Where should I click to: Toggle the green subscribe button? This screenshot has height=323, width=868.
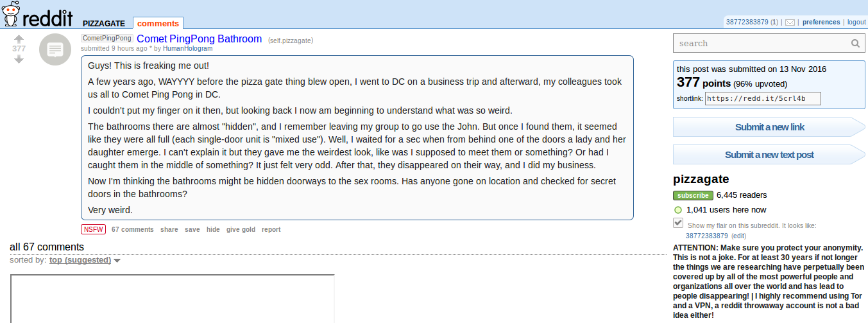click(x=692, y=195)
